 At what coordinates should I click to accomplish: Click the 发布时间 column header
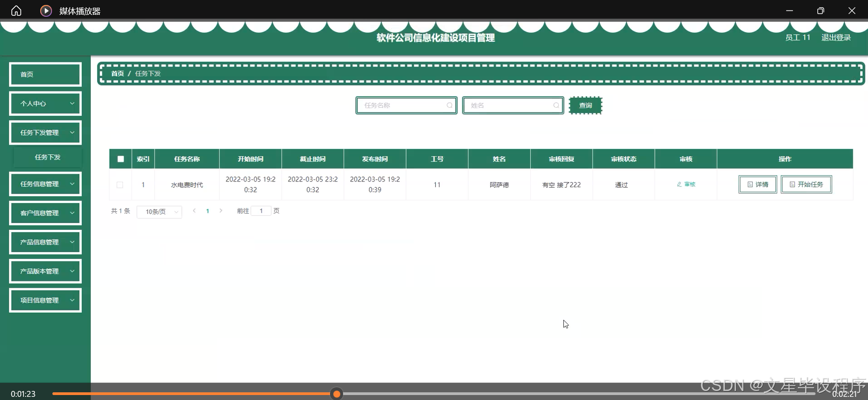coord(375,159)
